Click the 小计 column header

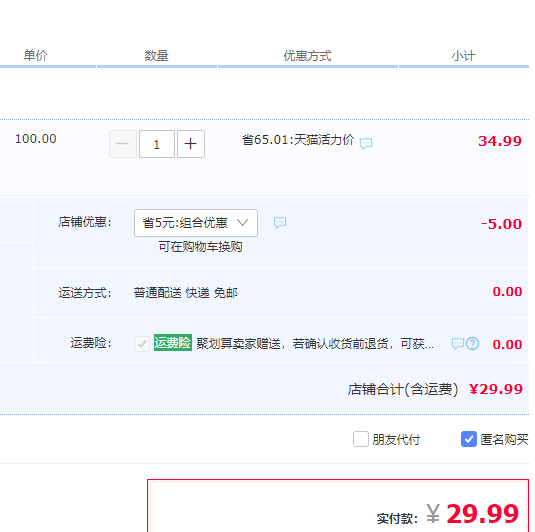[x=463, y=55]
